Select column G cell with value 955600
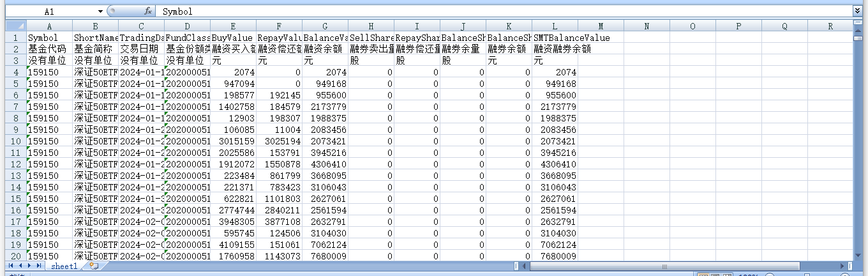This screenshot has width=868, height=276. click(325, 95)
